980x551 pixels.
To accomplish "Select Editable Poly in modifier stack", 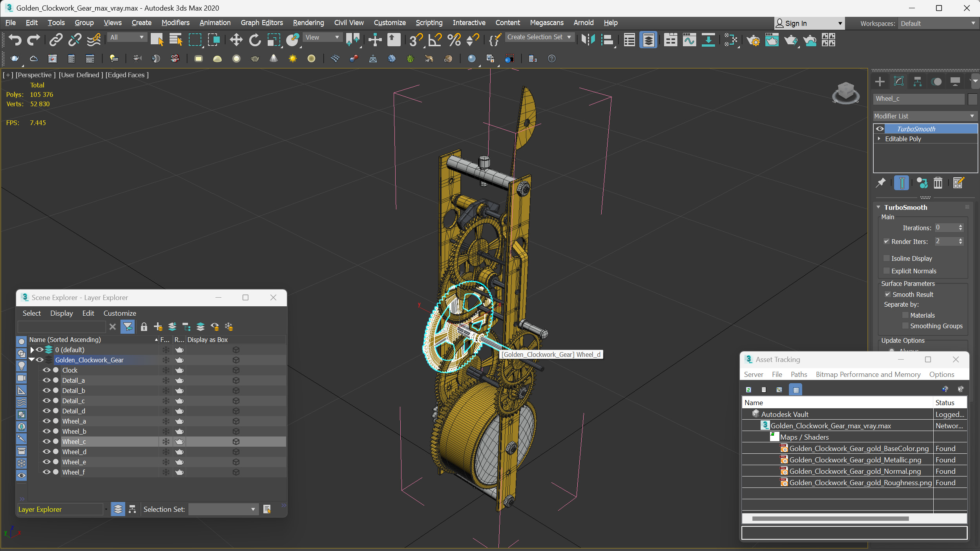I will (903, 139).
